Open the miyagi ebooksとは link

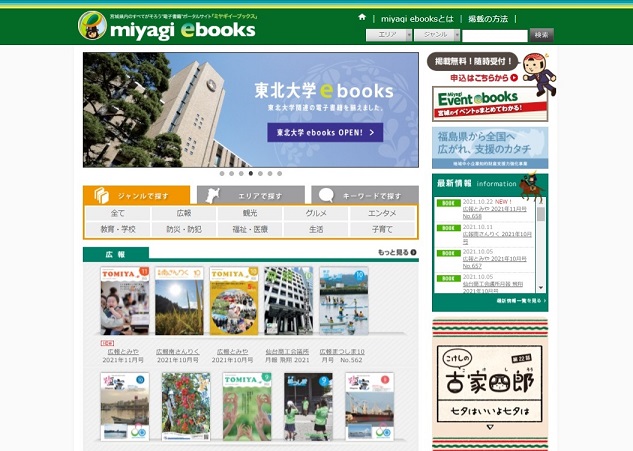(x=417, y=19)
